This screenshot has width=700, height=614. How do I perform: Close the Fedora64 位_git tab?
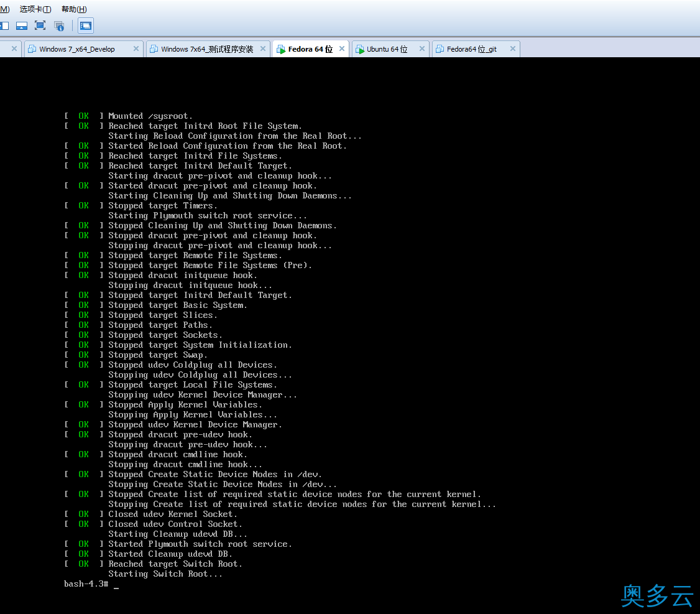512,49
